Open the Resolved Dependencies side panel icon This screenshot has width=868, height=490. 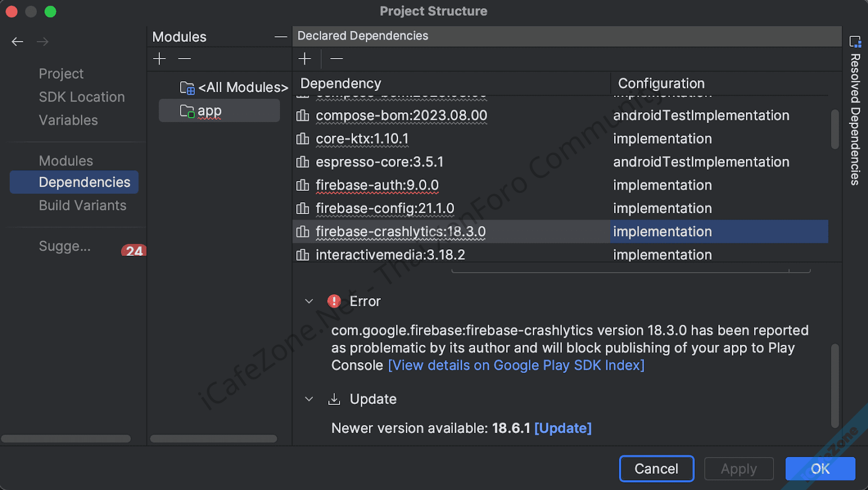click(855, 42)
